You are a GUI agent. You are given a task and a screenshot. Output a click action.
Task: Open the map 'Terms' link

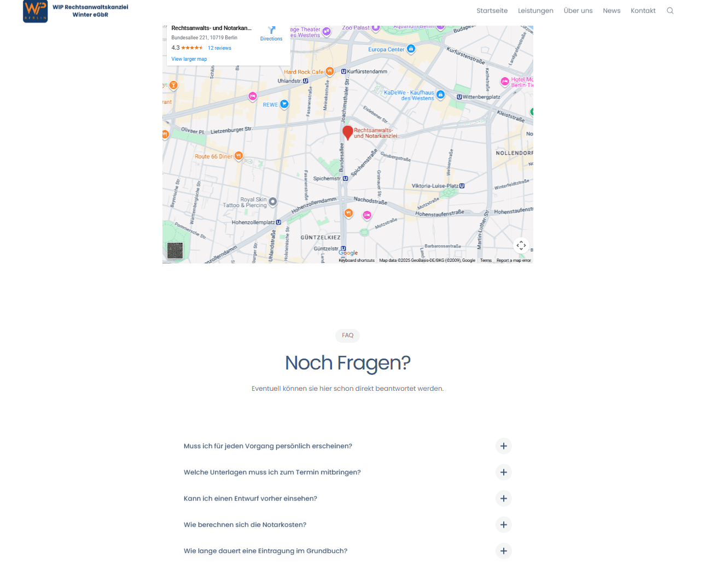(x=486, y=261)
